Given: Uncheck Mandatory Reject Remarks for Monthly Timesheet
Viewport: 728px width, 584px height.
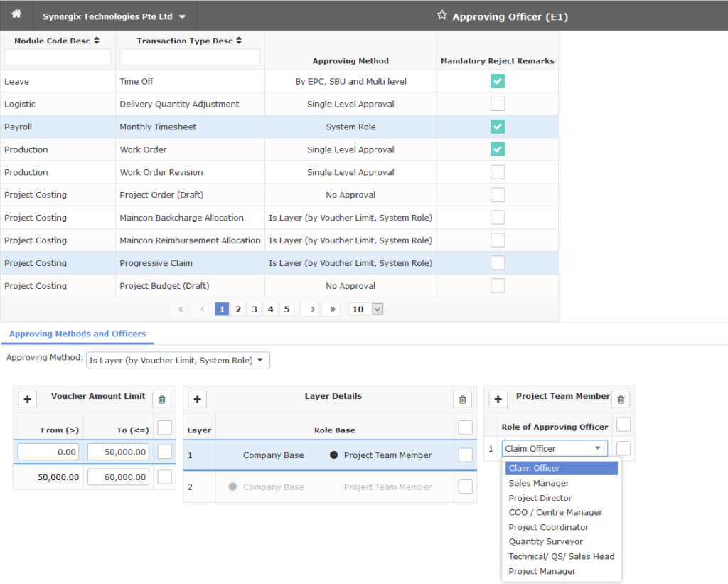Looking at the screenshot, I should click(497, 127).
